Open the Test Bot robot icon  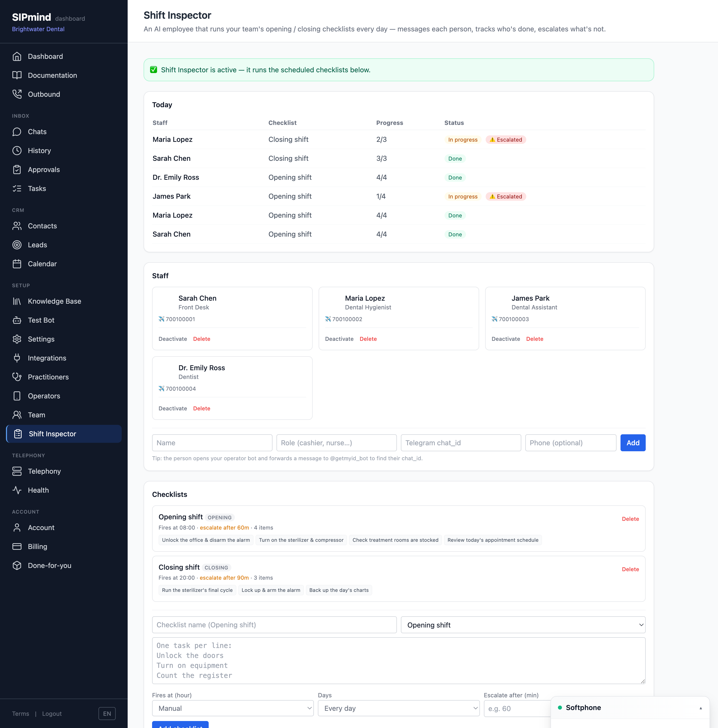pos(17,320)
